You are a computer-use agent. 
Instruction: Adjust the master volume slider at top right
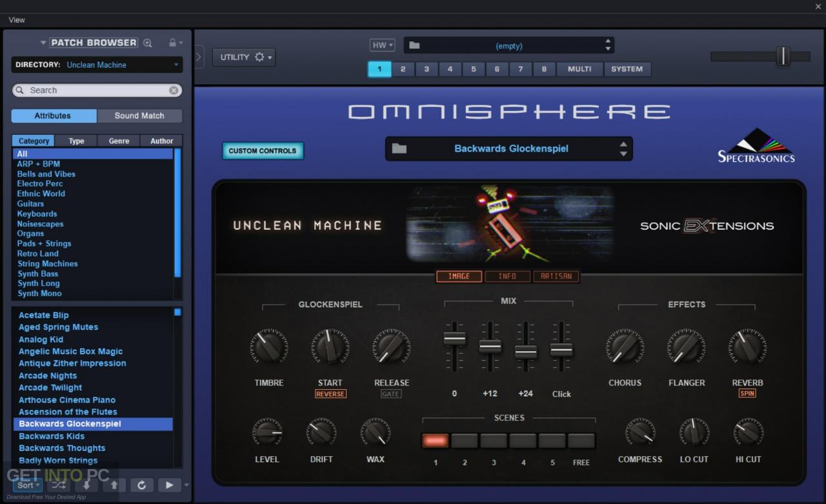click(x=783, y=56)
